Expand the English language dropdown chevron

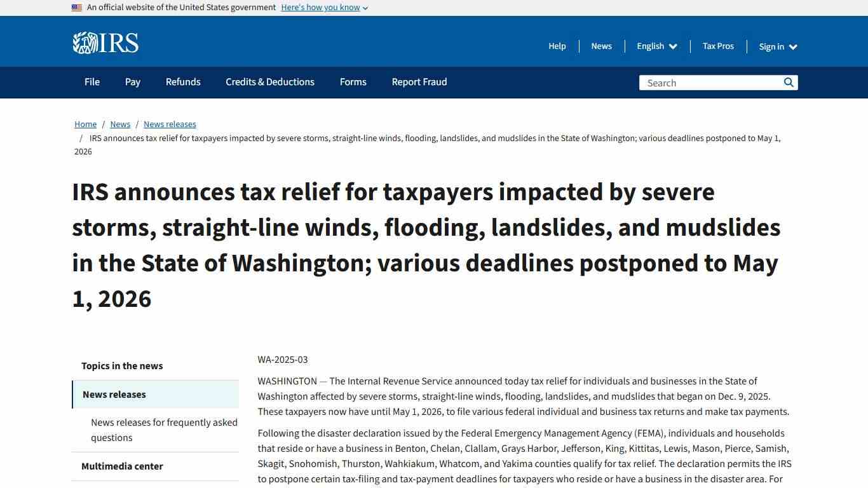pos(674,46)
